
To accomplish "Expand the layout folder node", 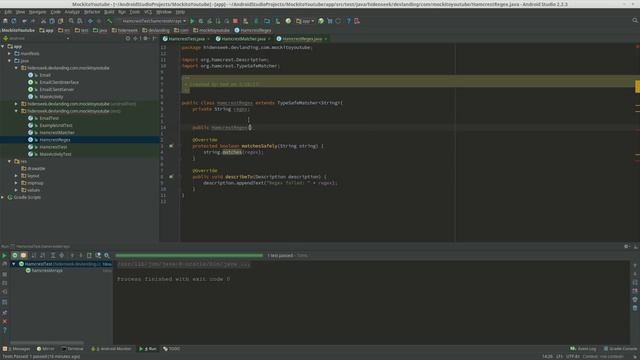I will 16,176.
